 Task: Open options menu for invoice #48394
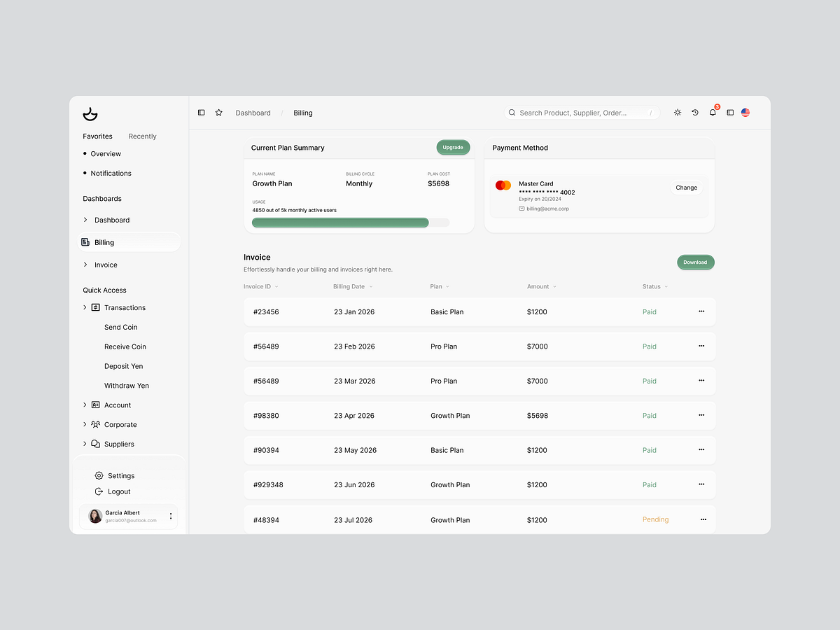click(703, 519)
